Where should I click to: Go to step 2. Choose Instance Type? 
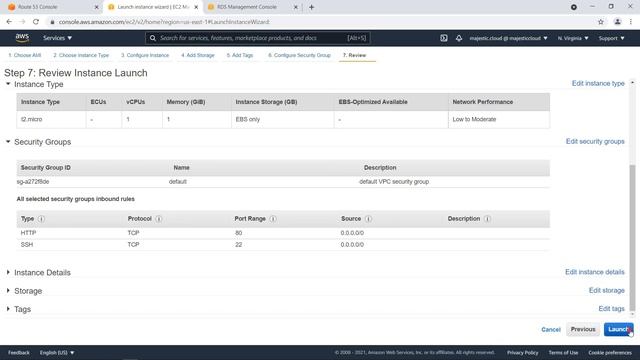[x=81, y=55]
